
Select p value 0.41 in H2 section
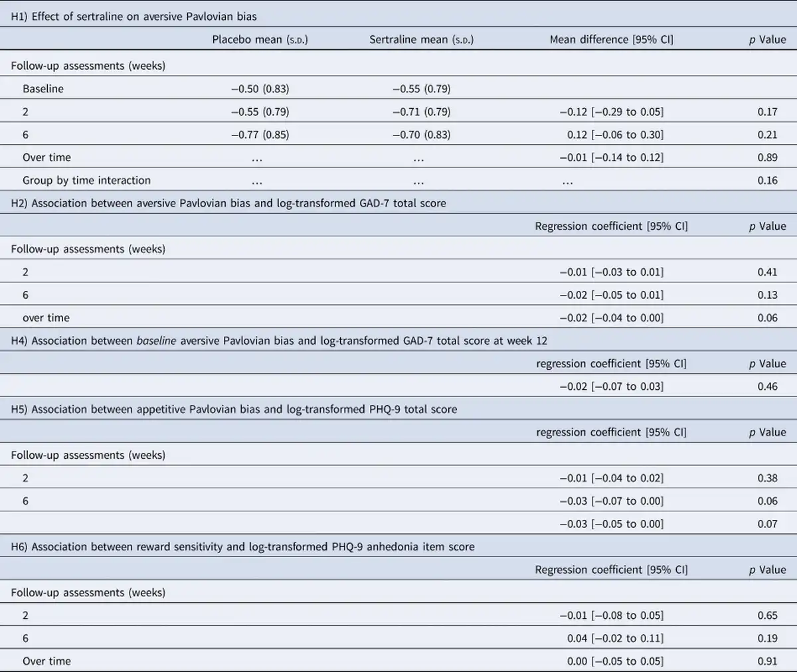point(767,272)
